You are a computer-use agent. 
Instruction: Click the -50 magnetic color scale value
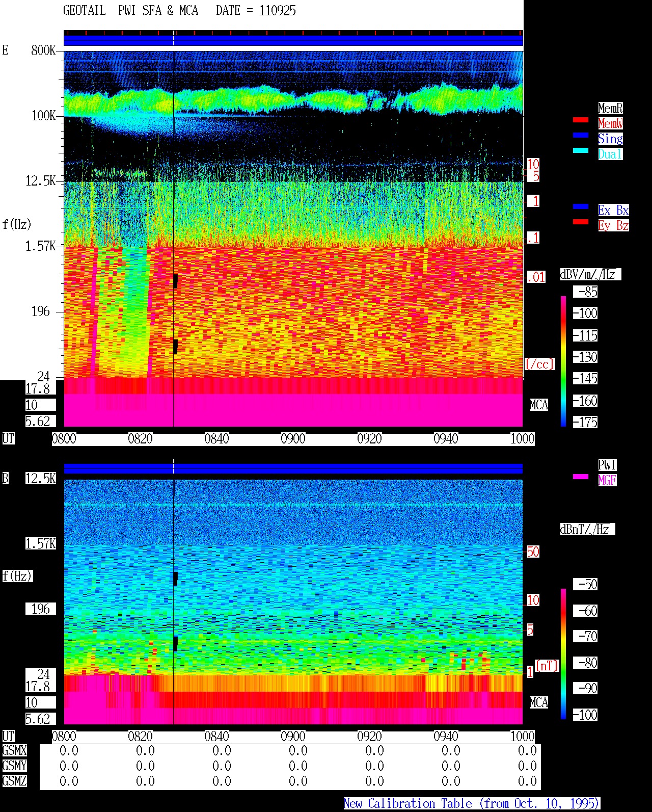[585, 584]
